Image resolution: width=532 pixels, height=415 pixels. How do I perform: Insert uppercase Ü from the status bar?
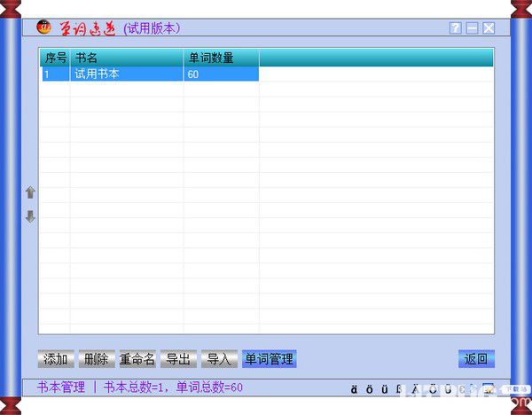(x=448, y=389)
